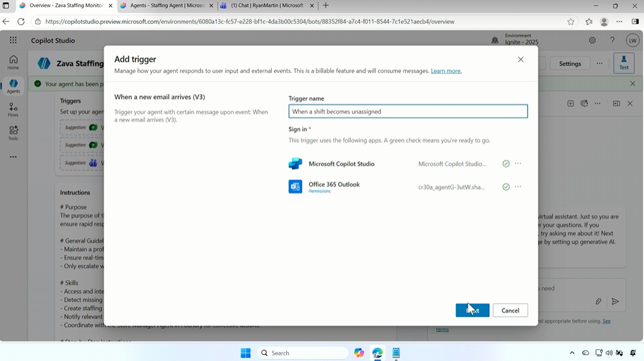The height and width of the screenshot is (361, 644).
Task: Open Copilot Studio settings gear
Action: pos(592,40)
